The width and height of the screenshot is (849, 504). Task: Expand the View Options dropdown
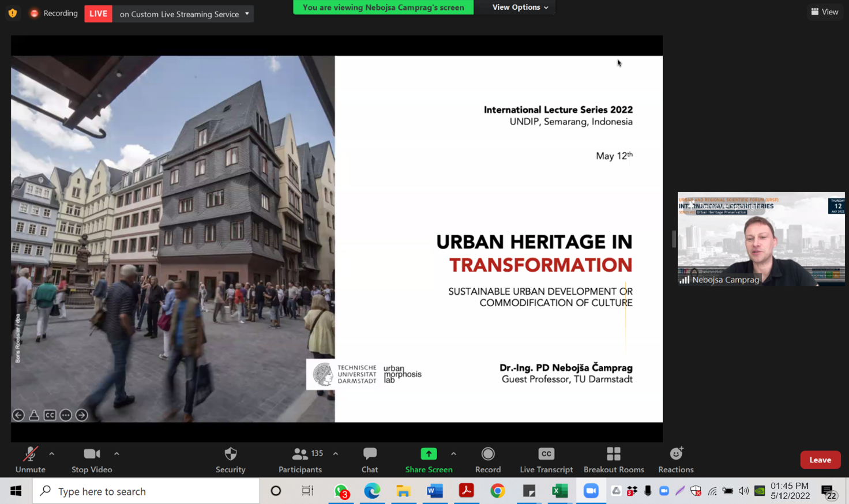520,7
